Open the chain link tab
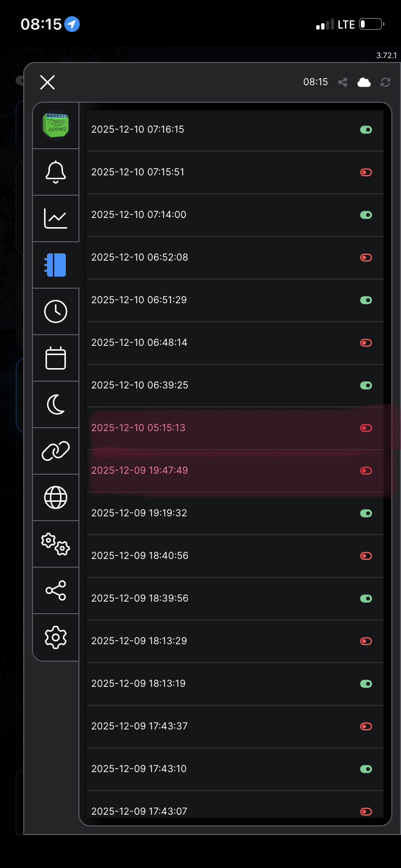 pyautogui.click(x=56, y=451)
